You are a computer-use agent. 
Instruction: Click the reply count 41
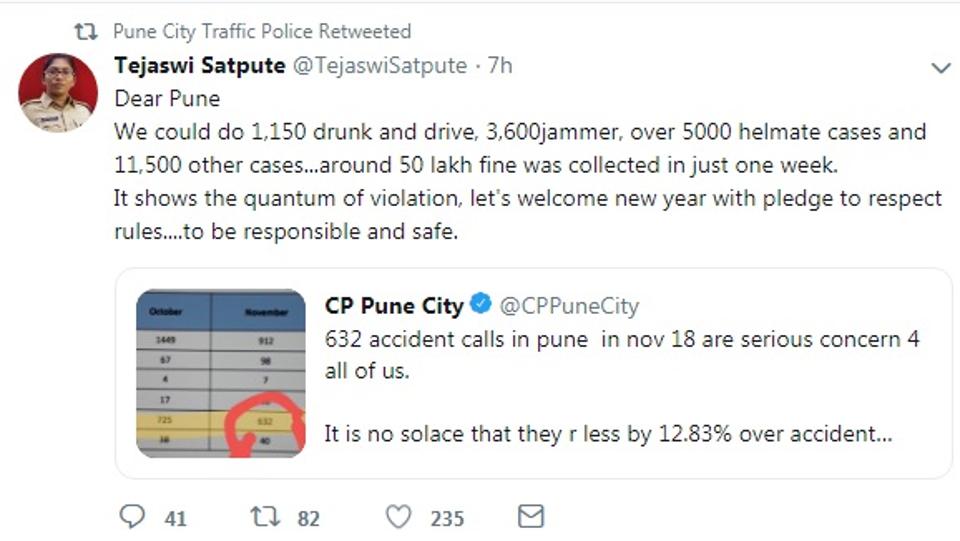click(x=176, y=517)
